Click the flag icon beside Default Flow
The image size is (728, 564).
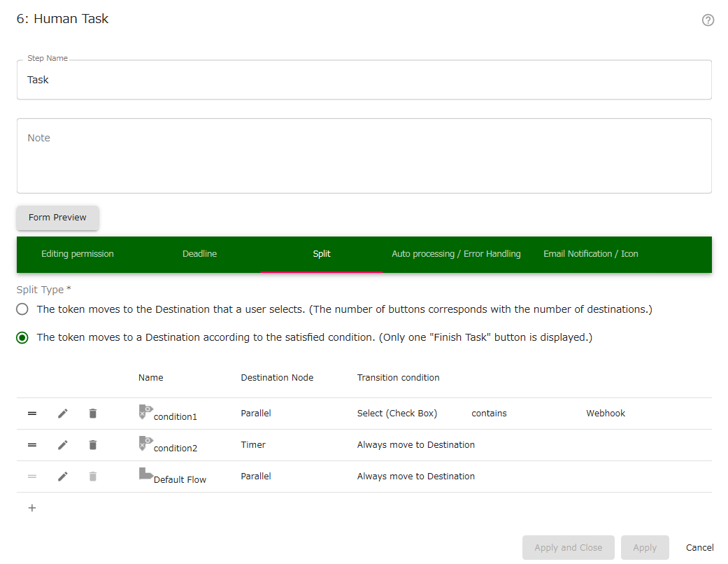[145, 473]
